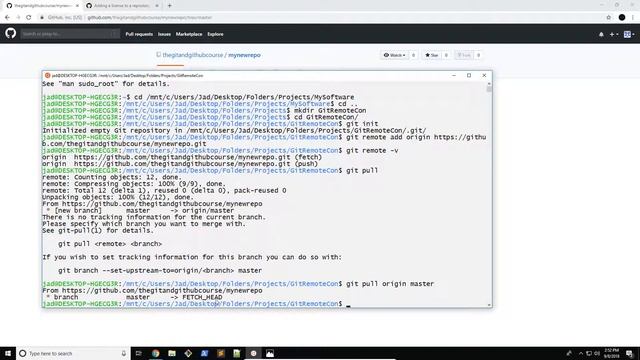
Task: Show hidden system tray icons
Action: 581,353
